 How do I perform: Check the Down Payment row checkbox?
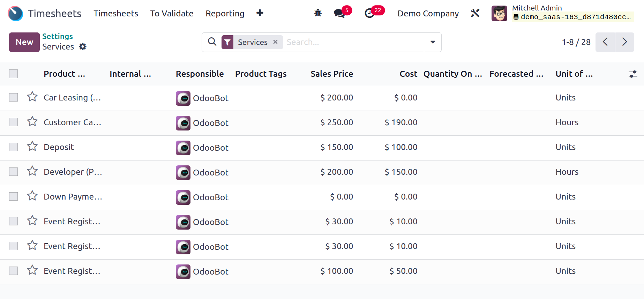14,196
